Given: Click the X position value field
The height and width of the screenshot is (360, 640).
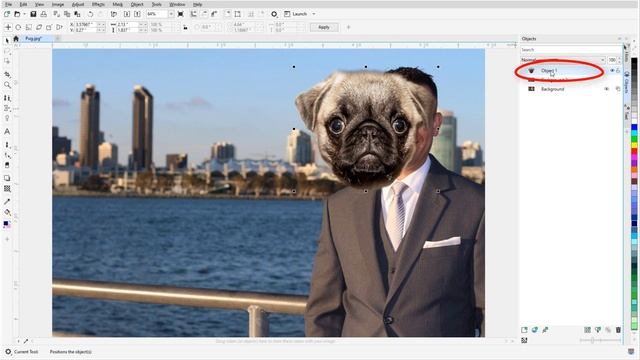Looking at the screenshot, I should point(86,24).
